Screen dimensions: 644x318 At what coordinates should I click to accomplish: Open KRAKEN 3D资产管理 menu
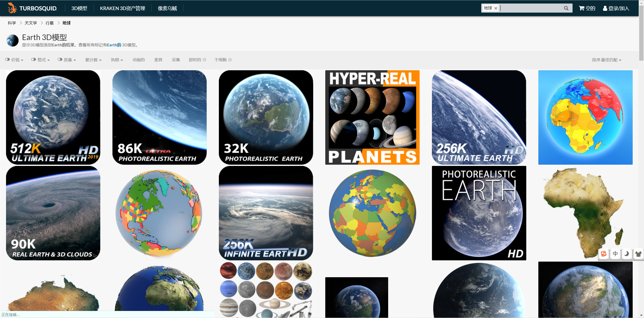tap(123, 8)
